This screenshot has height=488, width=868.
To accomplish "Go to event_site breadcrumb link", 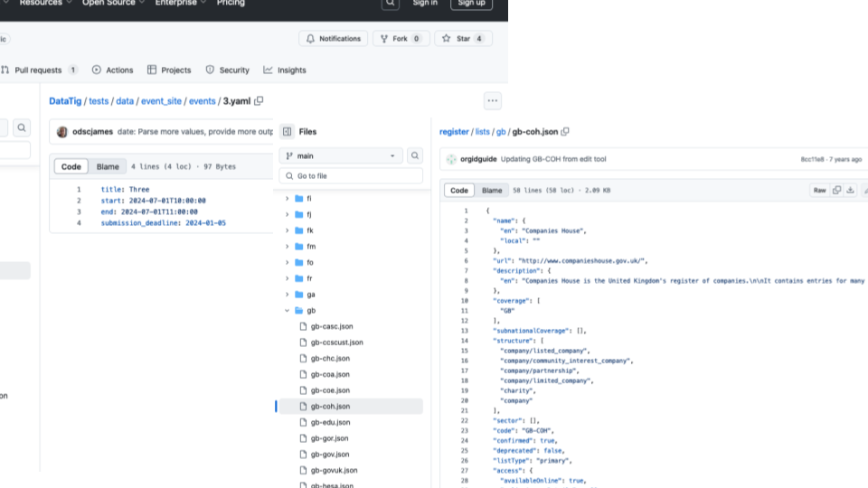I will [161, 101].
